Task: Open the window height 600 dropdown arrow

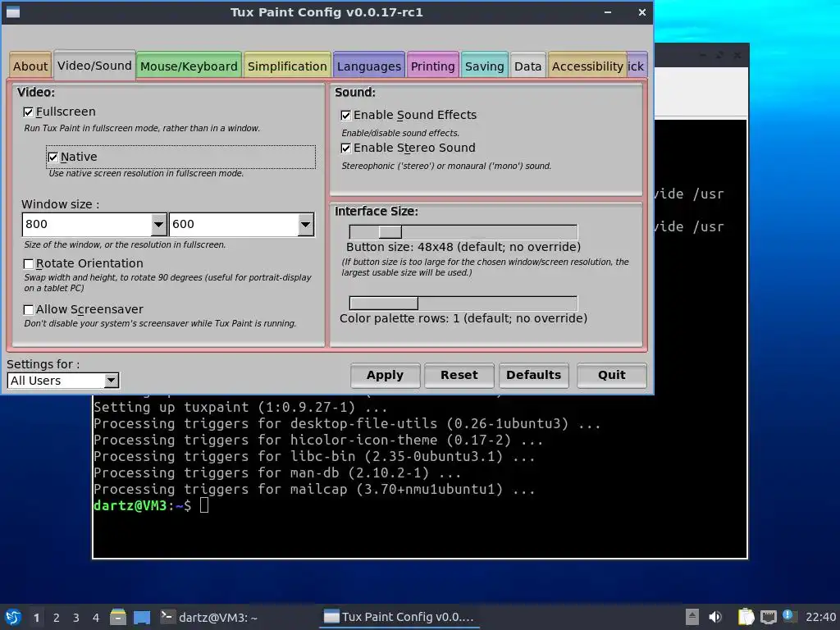Action: [305, 225]
